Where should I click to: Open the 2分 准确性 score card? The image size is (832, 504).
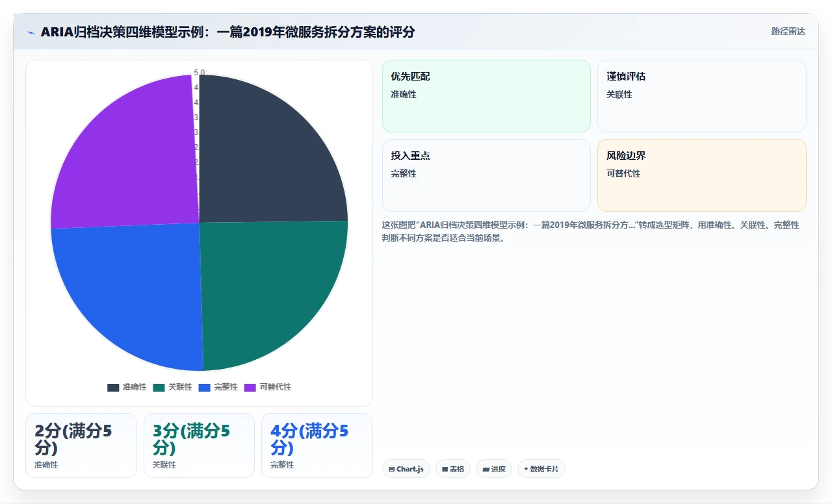tap(81, 446)
